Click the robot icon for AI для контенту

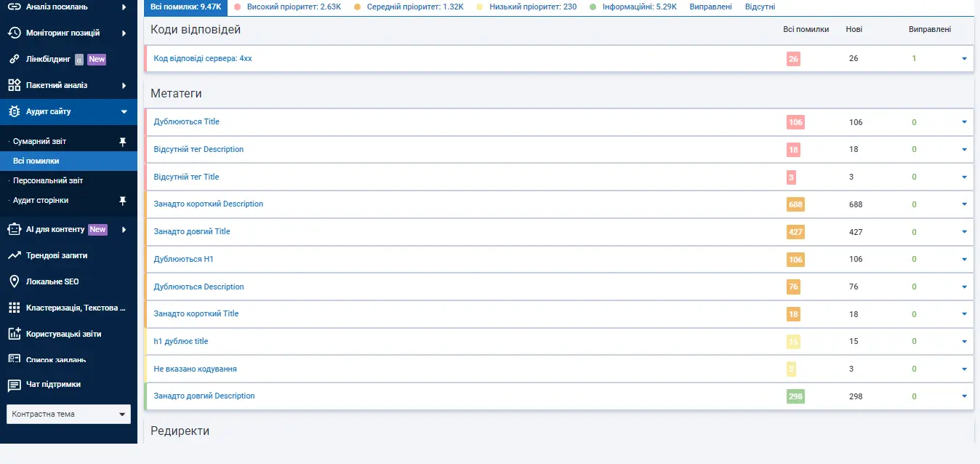(x=14, y=229)
